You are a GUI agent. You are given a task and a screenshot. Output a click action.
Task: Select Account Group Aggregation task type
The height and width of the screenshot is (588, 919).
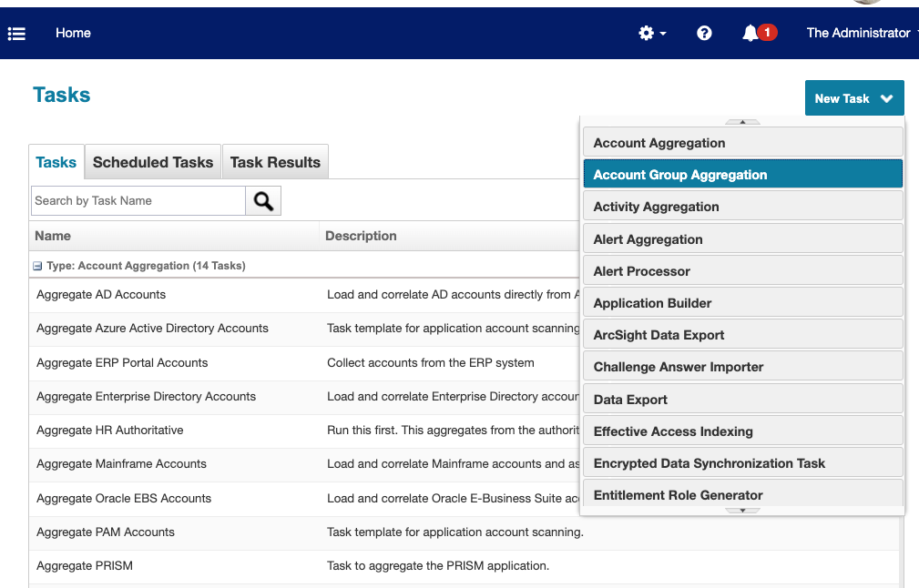[679, 173]
